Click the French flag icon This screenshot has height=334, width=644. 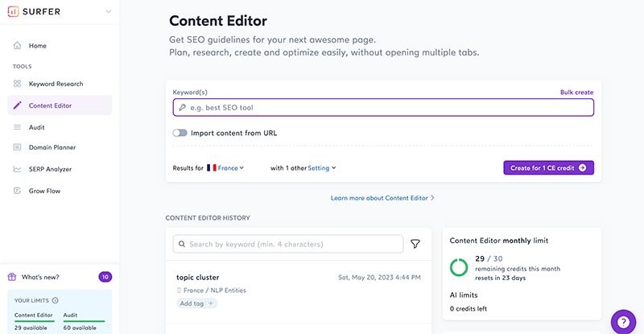[212, 167]
